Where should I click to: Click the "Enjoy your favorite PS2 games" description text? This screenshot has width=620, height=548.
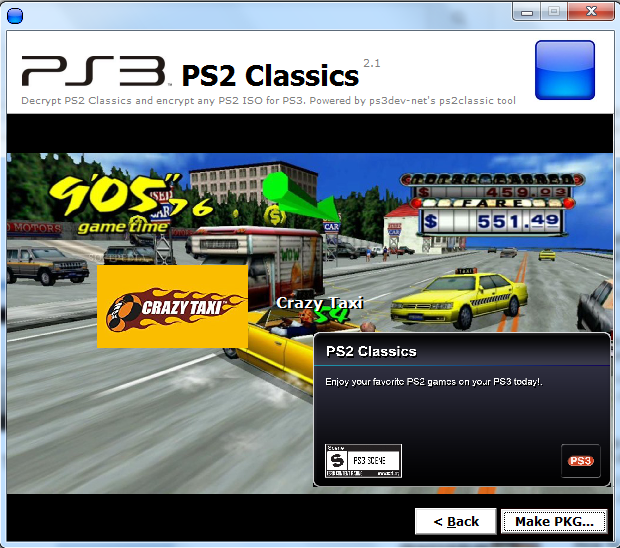434,382
